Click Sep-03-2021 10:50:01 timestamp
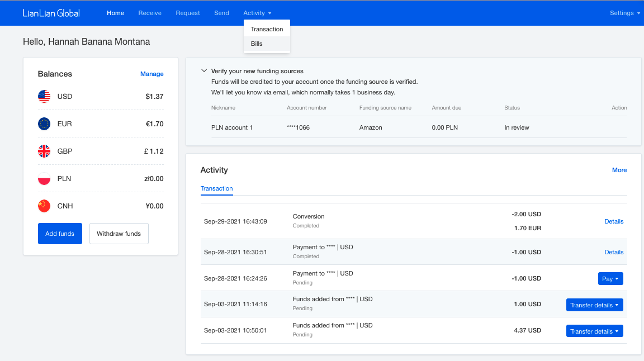This screenshot has width=644, height=361. pyautogui.click(x=235, y=330)
